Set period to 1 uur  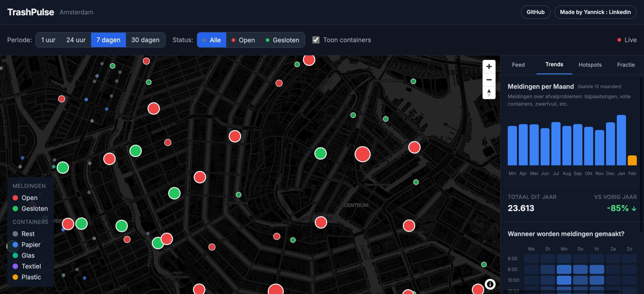pos(48,40)
